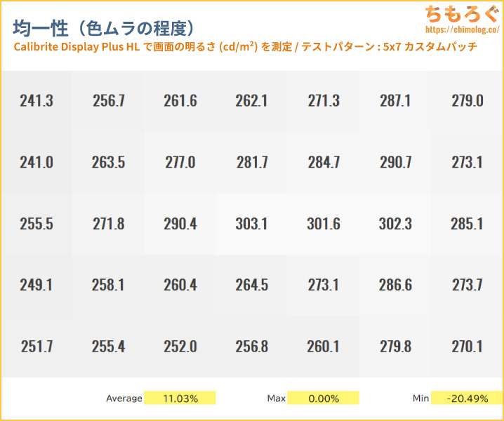Select the 241.0 luminance patch
Viewport: 504px width, 421px height.
click(37, 163)
